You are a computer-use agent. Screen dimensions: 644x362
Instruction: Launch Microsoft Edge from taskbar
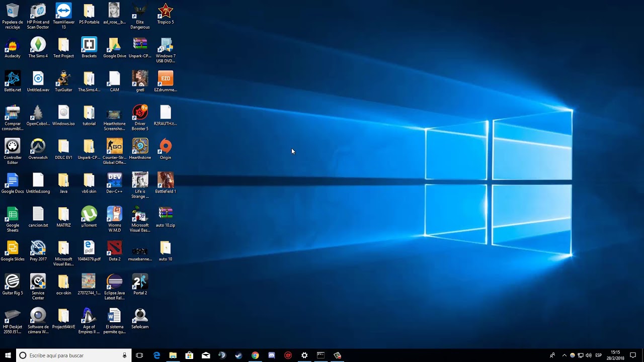coord(156,355)
